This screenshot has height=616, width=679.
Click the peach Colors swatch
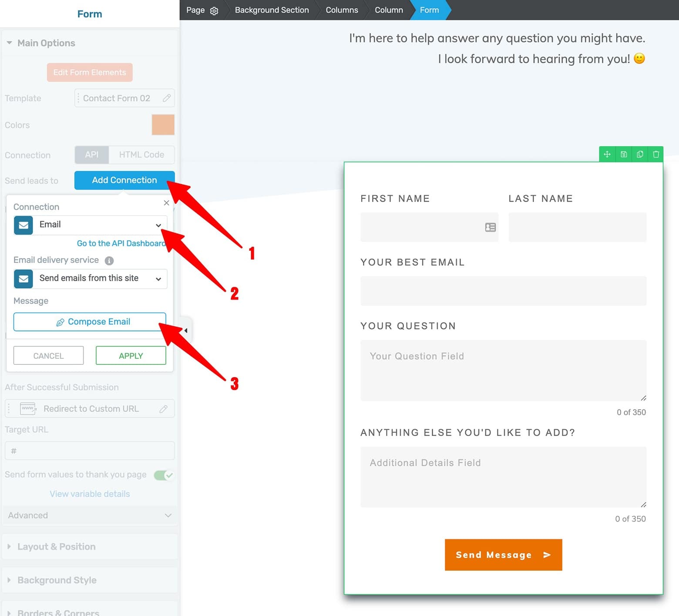(x=163, y=125)
